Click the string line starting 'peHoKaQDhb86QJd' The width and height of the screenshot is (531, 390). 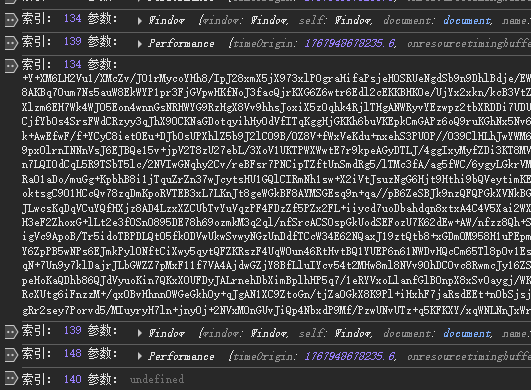(x=276, y=280)
